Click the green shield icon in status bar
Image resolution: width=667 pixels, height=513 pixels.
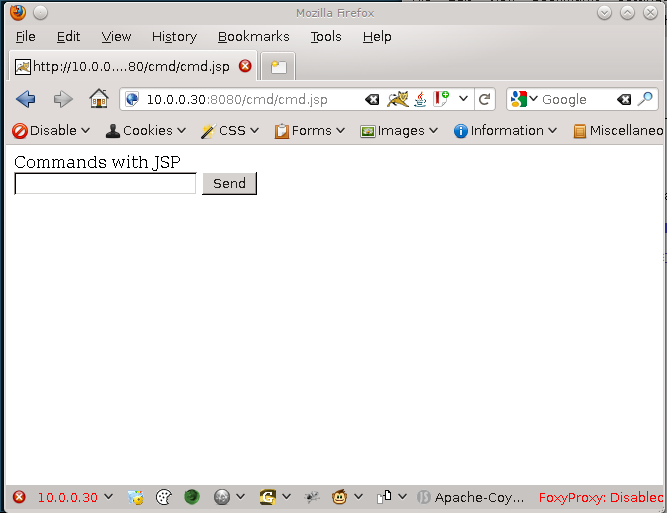pos(192,497)
